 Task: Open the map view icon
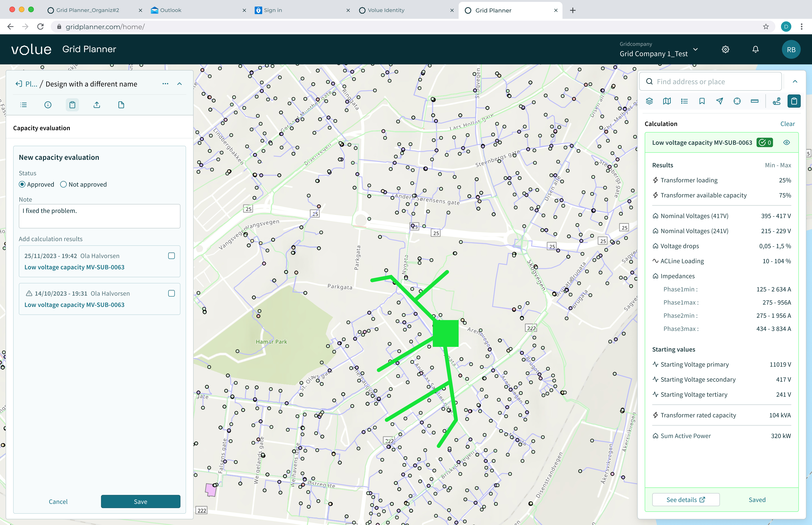click(667, 101)
